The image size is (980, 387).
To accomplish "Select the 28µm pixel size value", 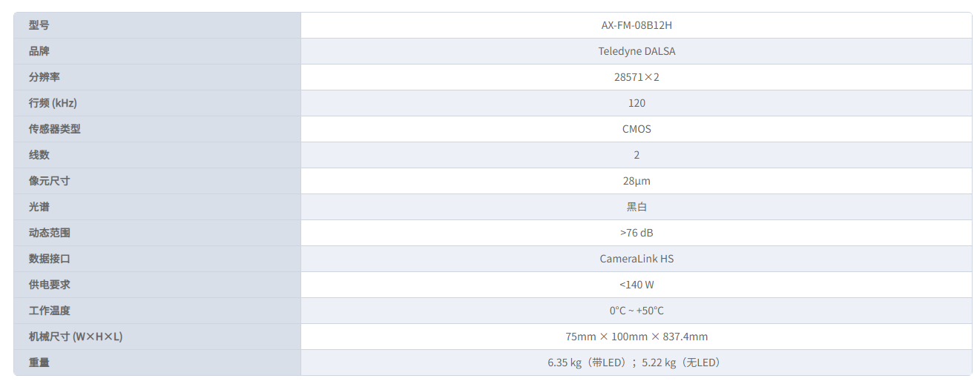I will click(637, 181).
